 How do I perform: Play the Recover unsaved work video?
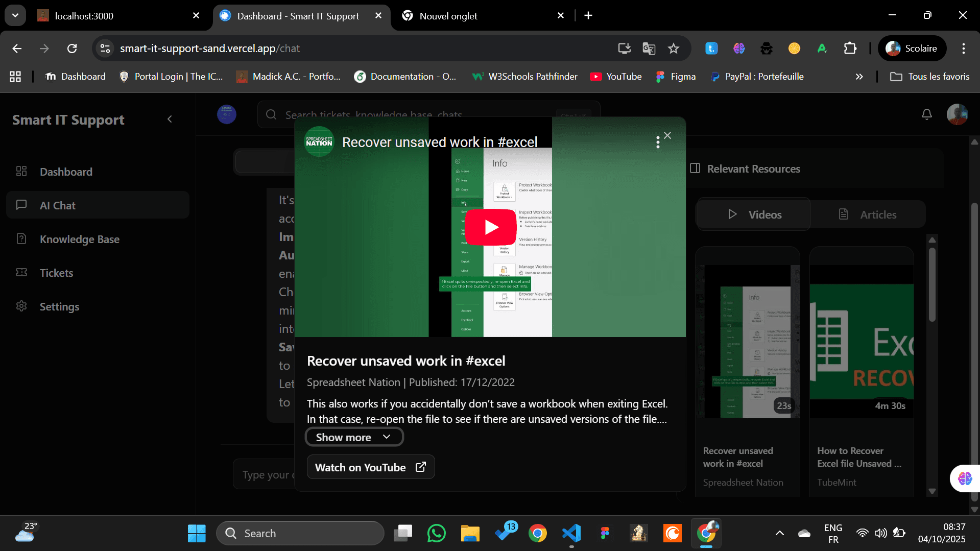click(490, 227)
